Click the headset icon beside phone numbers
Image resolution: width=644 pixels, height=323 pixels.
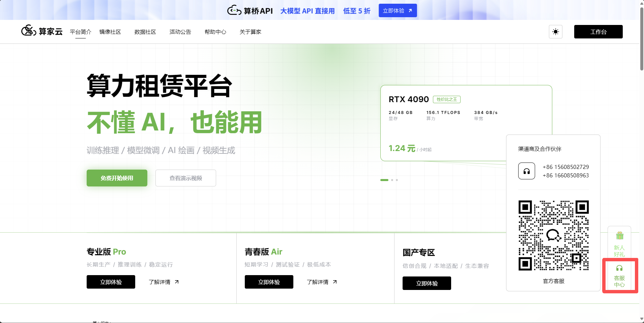[527, 171]
